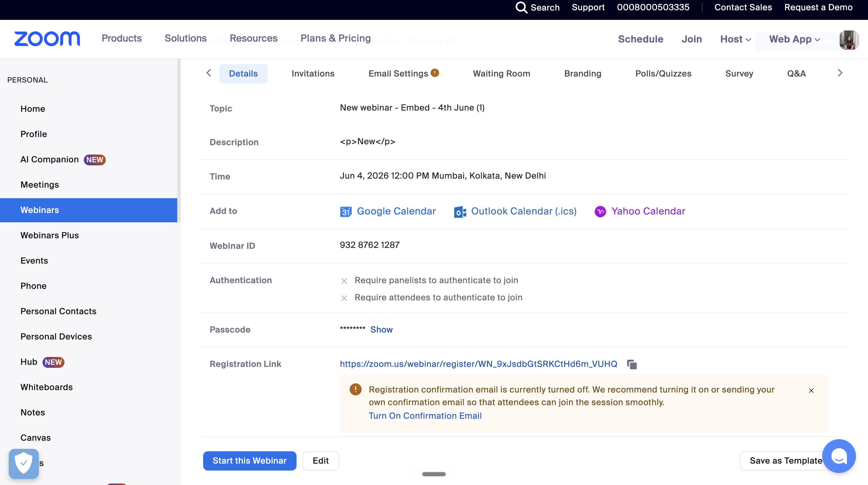Click the Email Settings warning badge
Viewport: 868px width, 485px height.
point(435,73)
